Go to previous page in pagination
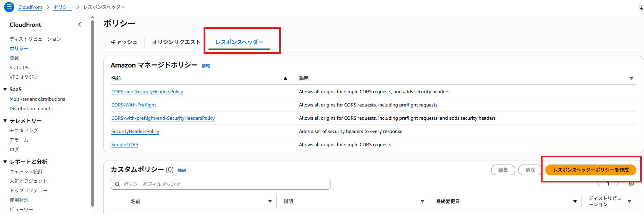Image resolution: width=644 pixels, height=214 pixels. pos(599,184)
